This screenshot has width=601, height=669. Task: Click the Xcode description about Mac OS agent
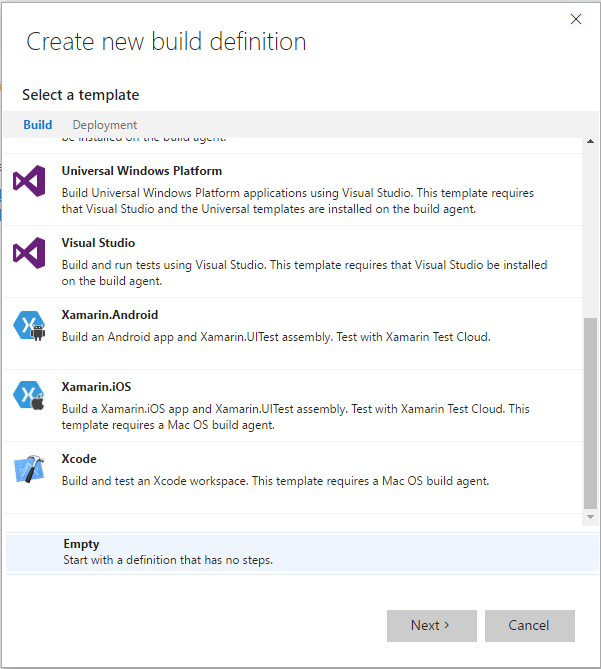click(x=276, y=481)
